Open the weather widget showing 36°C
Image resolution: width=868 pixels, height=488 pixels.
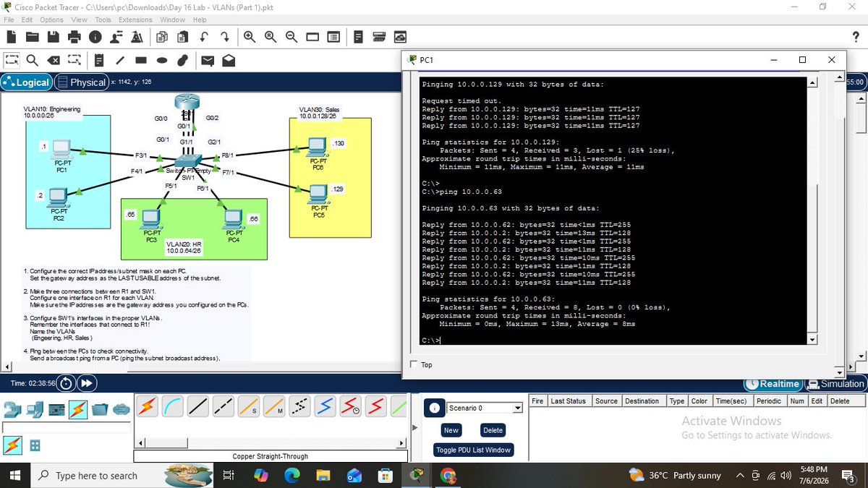tap(675, 475)
